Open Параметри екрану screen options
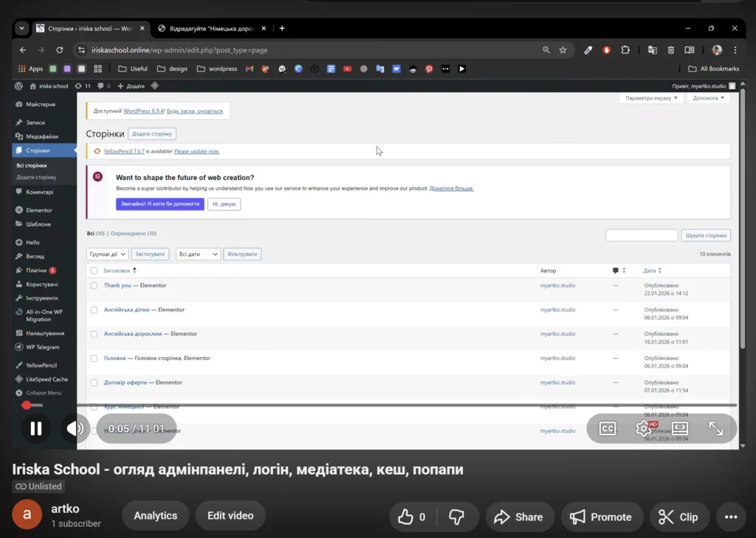Image resolution: width=756 pixels, height=538 pixels. [650, 98]
